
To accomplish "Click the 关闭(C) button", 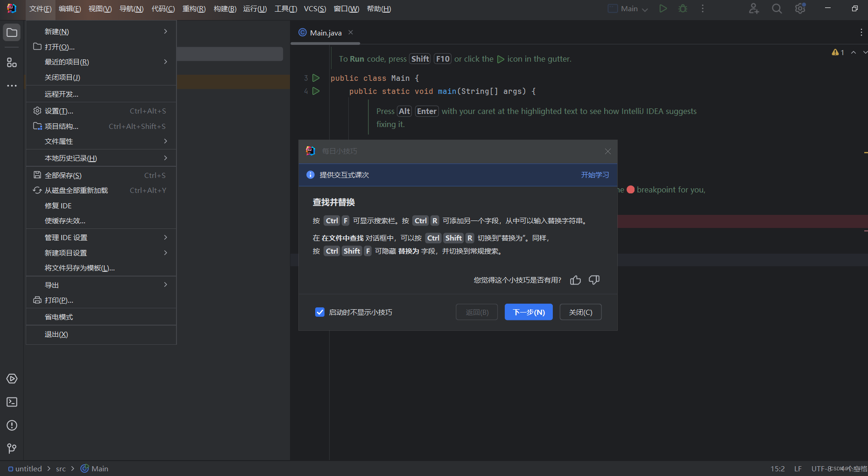I will [580, 312].
